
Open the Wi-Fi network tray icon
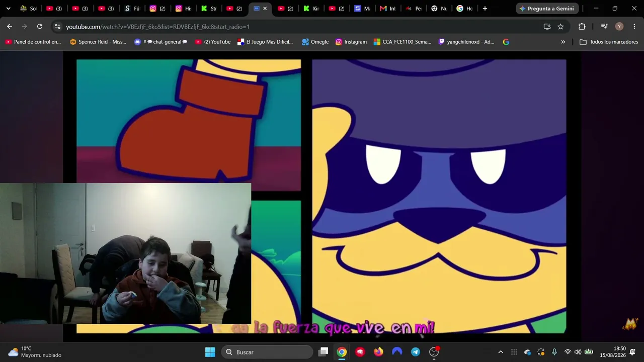point(568,352)
